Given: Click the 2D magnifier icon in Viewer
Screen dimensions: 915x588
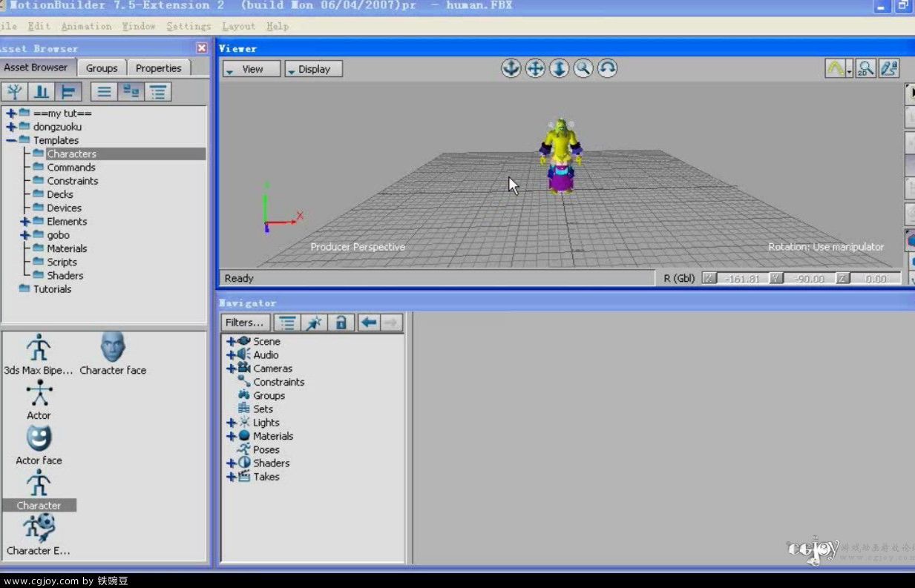Looking at the screenshot, I should 865,68.
